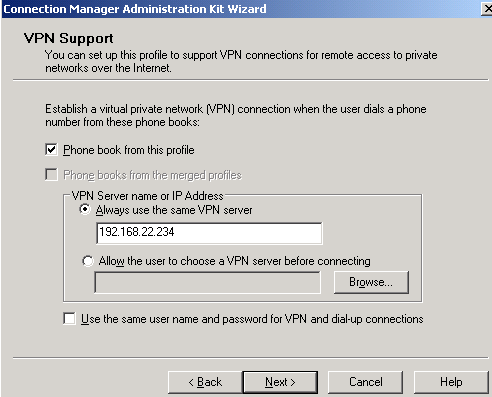Image resolution: width=492 pixels, height=397 pixels.
Task: Click into the 192.168.22.234 server address field
Action: 209,233
